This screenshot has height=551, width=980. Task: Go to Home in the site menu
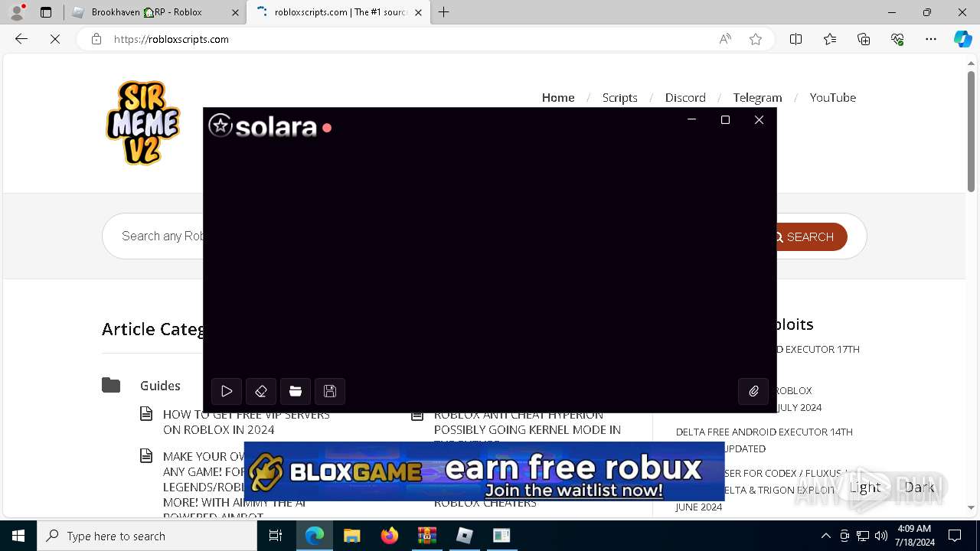558,97
